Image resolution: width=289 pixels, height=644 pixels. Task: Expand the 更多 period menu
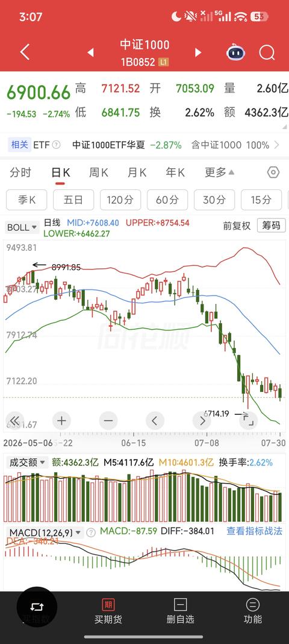click(220, 172)
